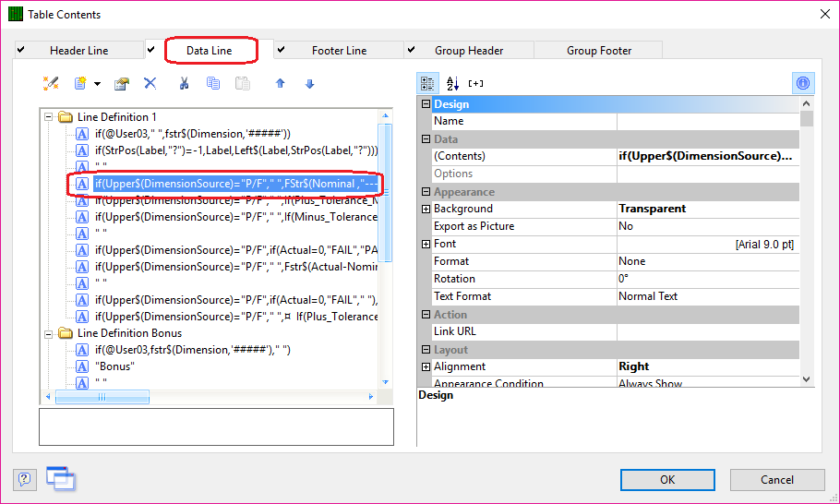Expand the Background property

(x=426, y=209)
